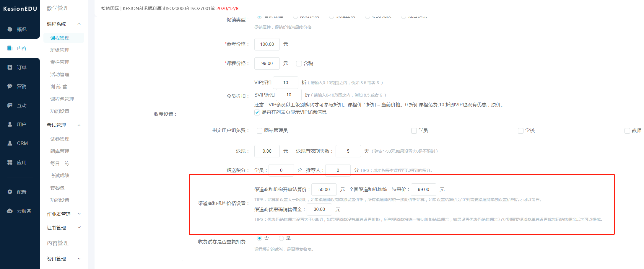644x269 pixels.
Task: Select 是 for 收费试卷是否重复扣费
Action: 281,238
